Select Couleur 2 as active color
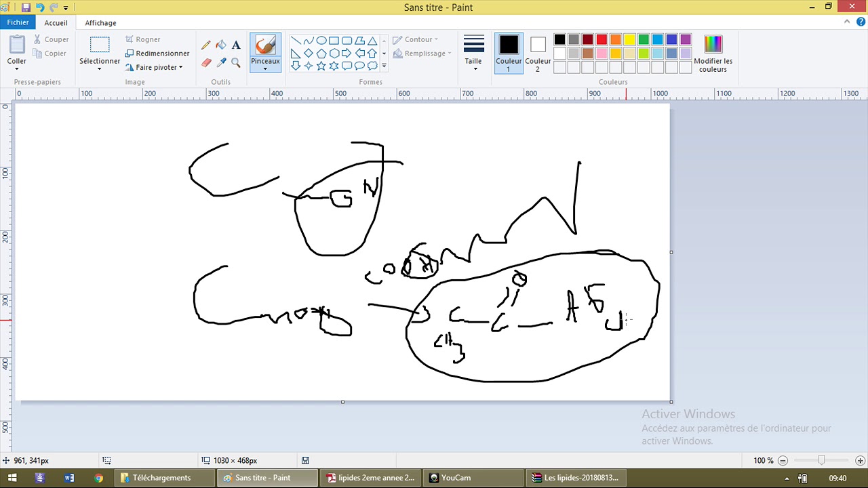Viewport: 868px width, 488px height. 538,53
